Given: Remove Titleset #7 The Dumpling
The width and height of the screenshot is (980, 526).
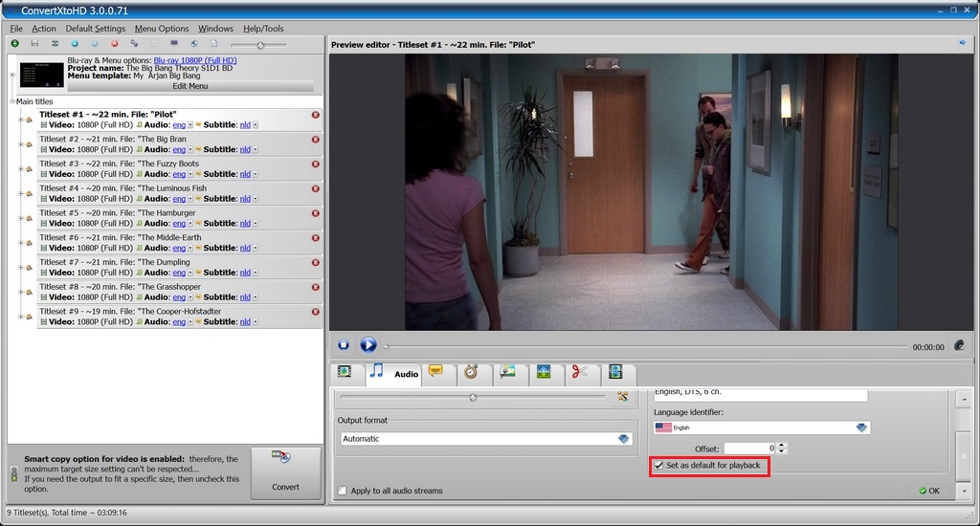Looking at the screenshot, I should pos(316,263).
